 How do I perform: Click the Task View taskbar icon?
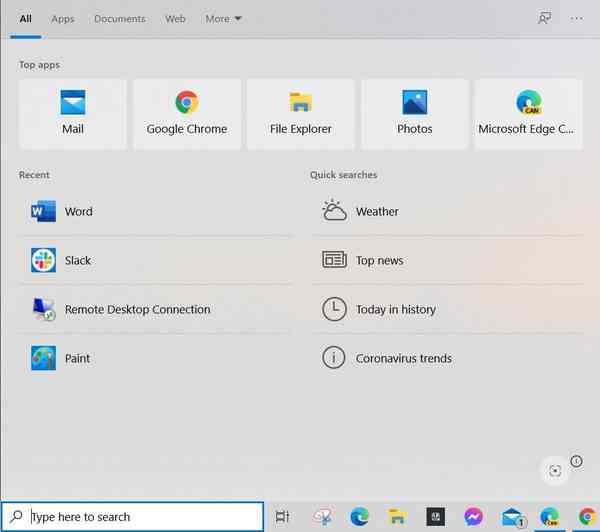tap(282, 517)
